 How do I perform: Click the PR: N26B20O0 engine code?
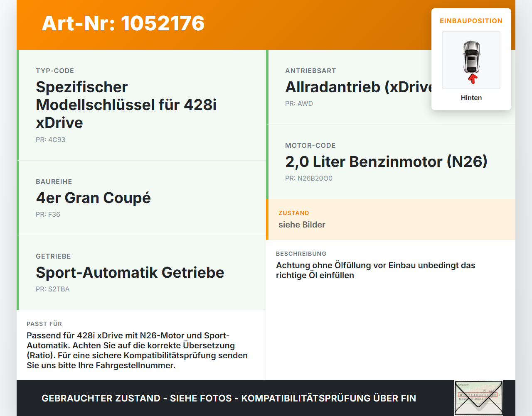click(309, 178)
